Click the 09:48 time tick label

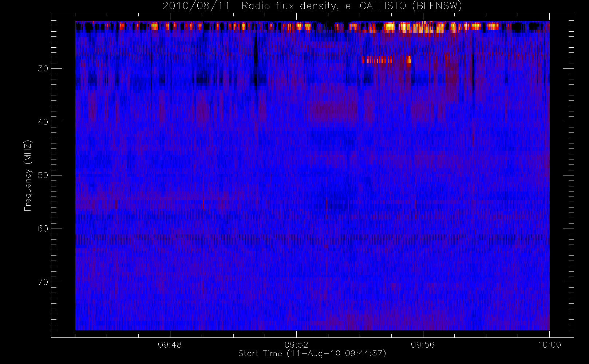point(170,345)
